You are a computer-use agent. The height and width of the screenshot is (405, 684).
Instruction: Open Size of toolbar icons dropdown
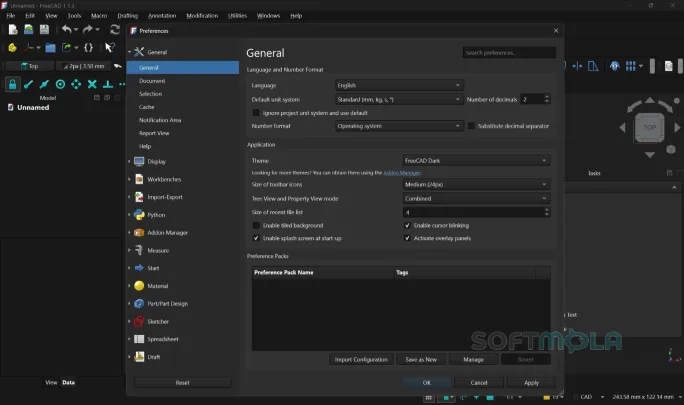476,185
